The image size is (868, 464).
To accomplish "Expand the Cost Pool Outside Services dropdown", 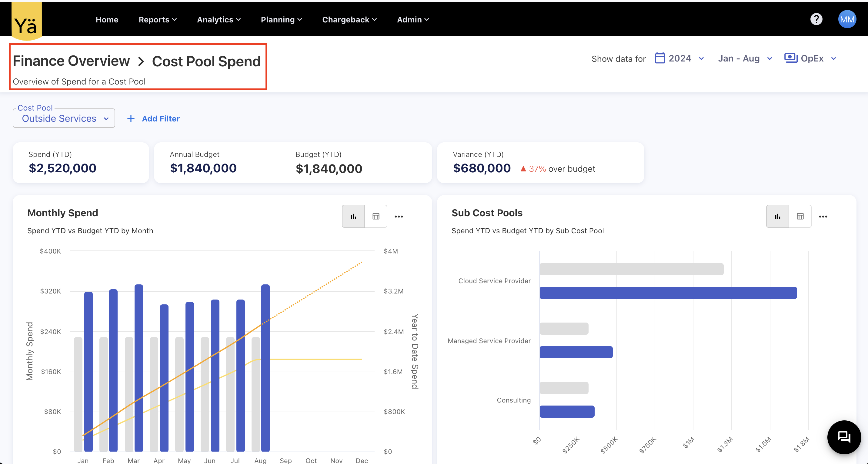I will [64, 118].
